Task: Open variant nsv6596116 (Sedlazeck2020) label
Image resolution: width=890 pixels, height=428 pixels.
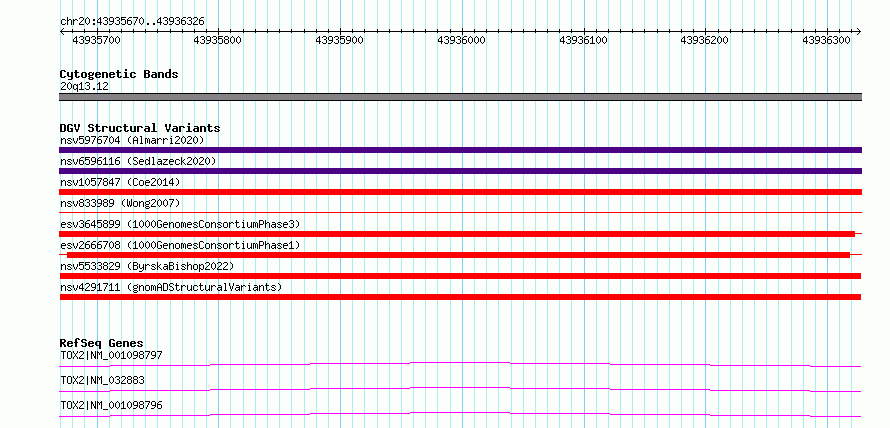Action: coord(138,161)
